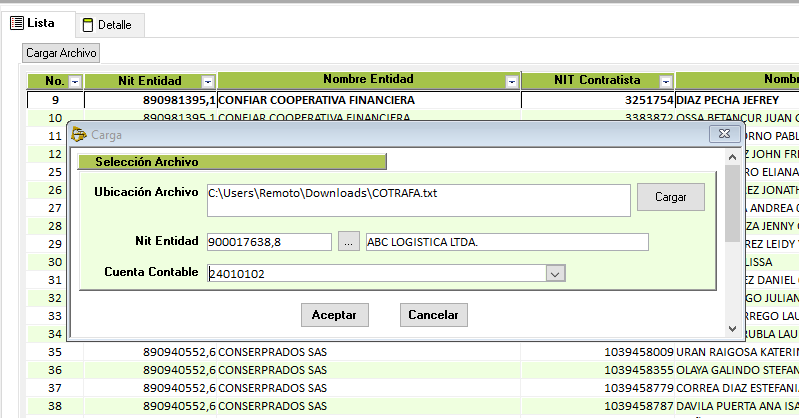Click the dialog vertical scrollbar thumb
The width and height of the screenshot is (799, 418).
pos(732,203)
